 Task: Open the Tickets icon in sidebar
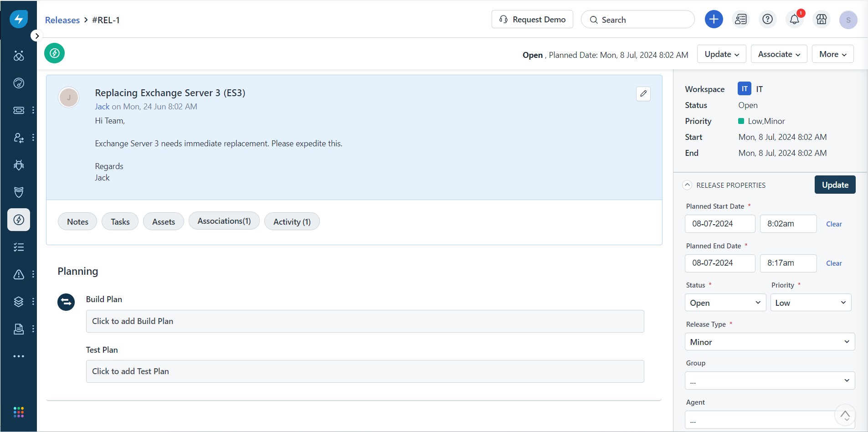click(19, 110)
